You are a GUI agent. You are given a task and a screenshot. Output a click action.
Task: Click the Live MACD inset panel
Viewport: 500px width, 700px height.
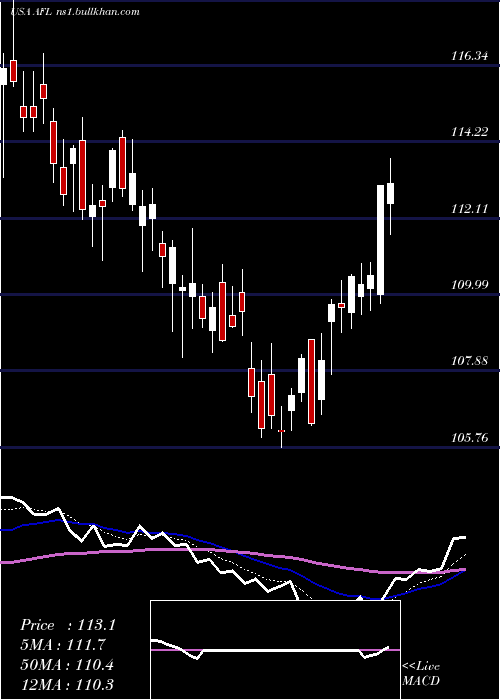click(x=275, y=650)
